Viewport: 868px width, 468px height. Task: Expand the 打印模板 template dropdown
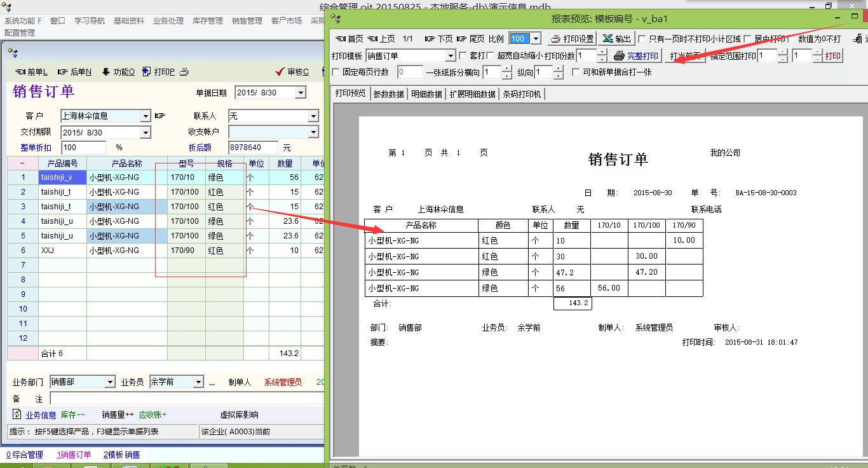pos(451,56)
